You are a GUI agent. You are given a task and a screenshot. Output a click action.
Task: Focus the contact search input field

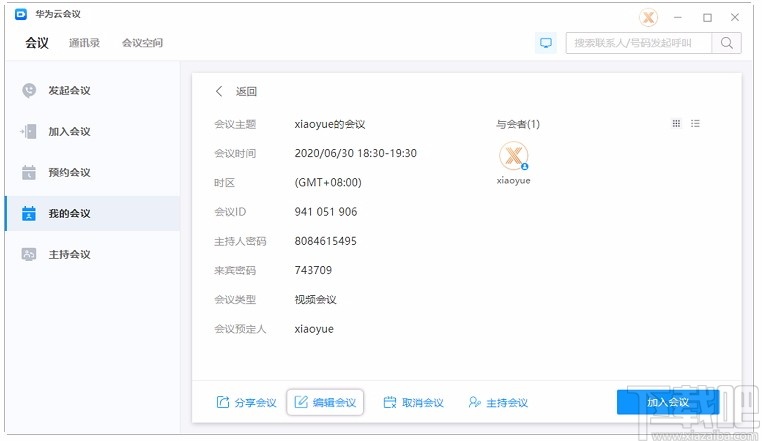click(639, 43)
